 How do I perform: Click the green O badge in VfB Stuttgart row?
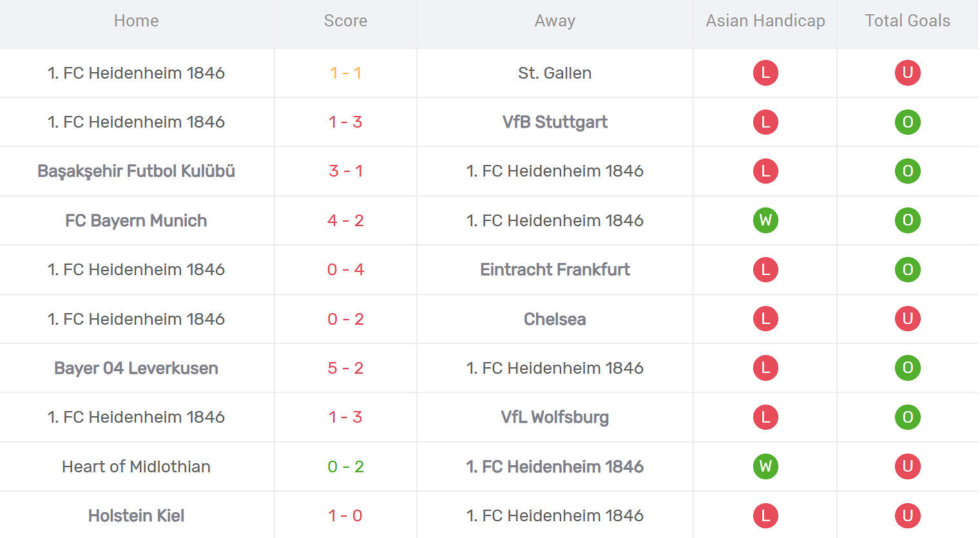907,122
